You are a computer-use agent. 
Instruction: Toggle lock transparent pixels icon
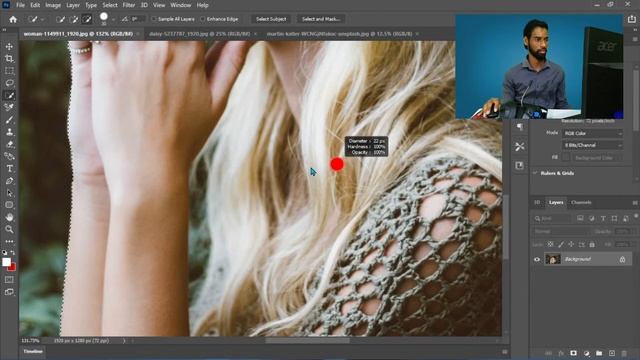coord(551,244)
